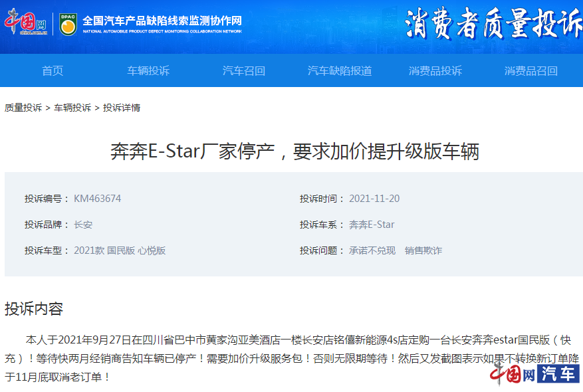
Task: Click the complaint number KM463674
Action: 97,199
